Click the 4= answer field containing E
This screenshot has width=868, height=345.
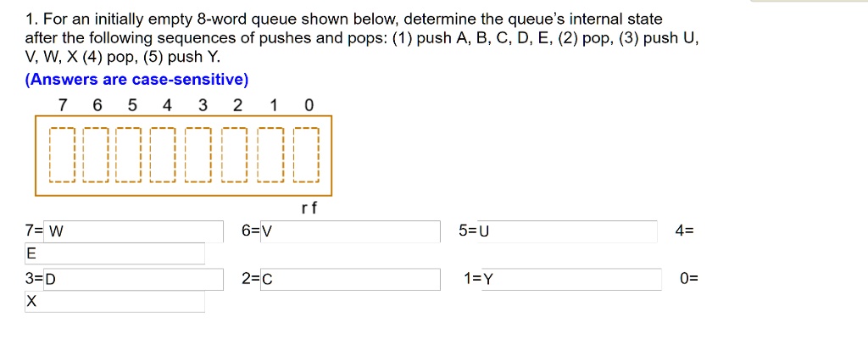114,253
